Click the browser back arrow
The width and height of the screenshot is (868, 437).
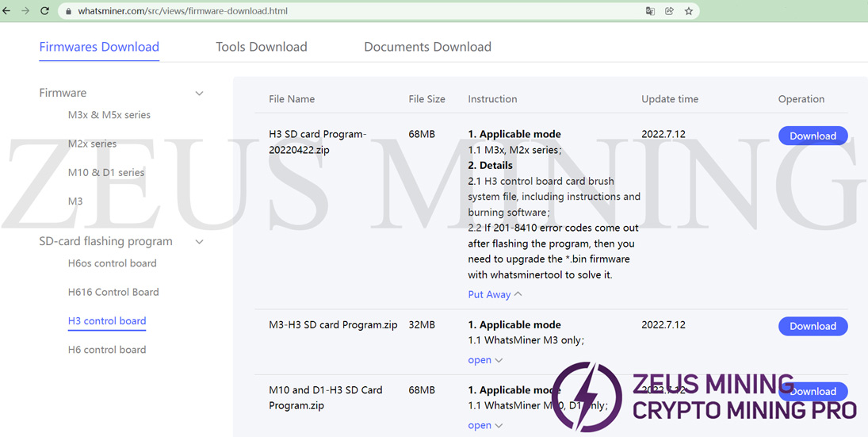point(7,11)
